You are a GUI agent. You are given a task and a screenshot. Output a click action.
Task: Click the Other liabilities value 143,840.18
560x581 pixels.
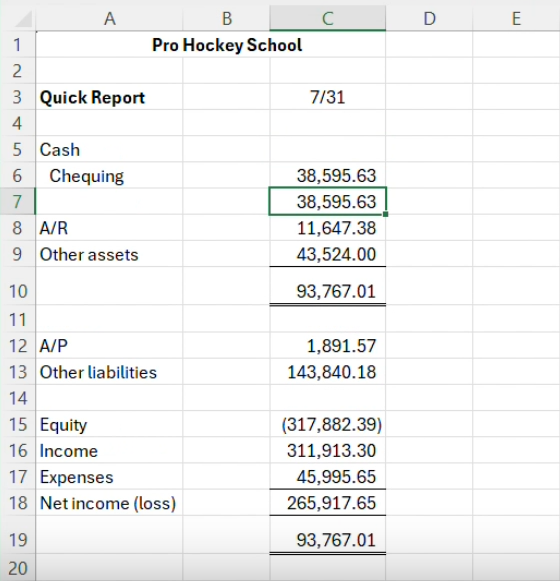pos(328,372)
